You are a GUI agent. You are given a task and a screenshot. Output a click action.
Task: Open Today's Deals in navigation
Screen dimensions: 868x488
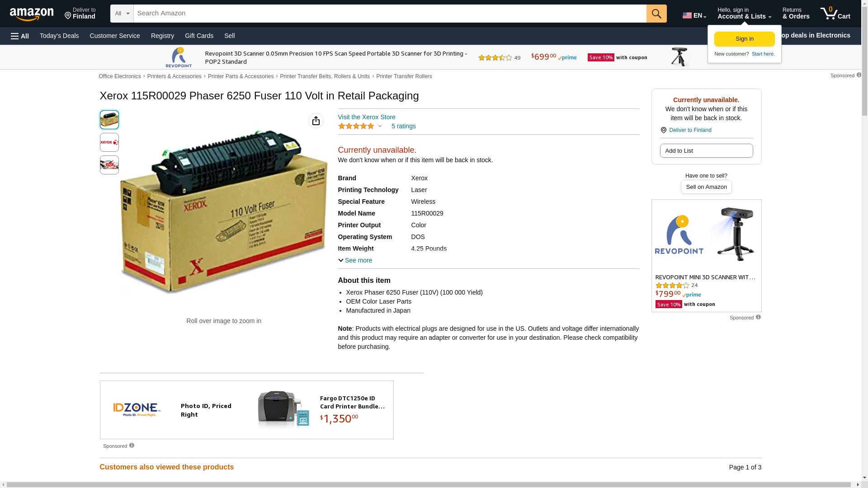[x=59, y=36]
